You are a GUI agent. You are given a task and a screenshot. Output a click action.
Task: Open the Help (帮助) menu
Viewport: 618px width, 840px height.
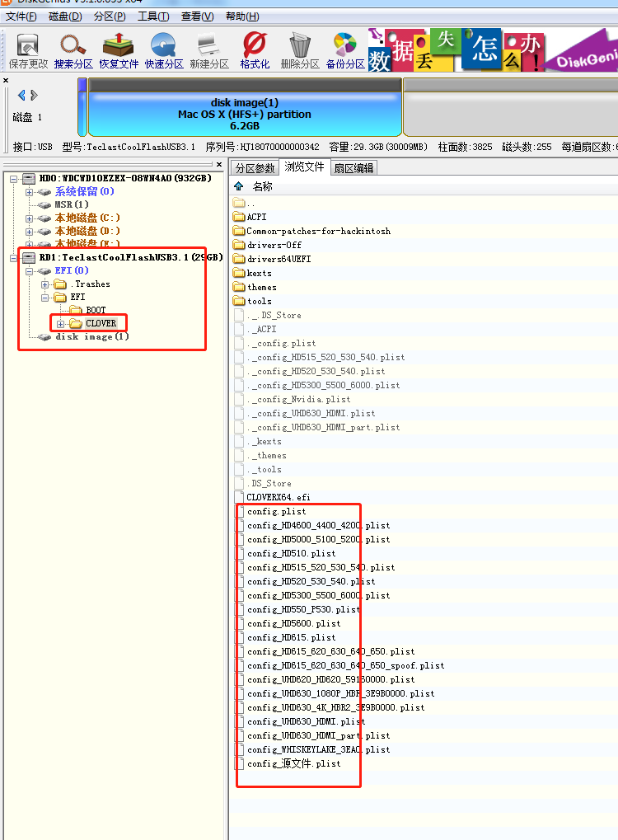tap(242, 16)
